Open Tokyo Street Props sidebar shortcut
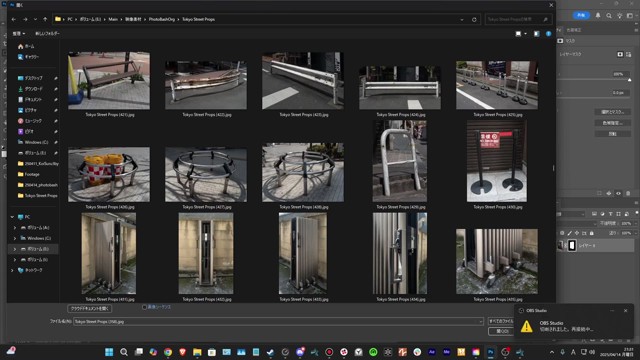640x360 pixels. coord(38,196)
